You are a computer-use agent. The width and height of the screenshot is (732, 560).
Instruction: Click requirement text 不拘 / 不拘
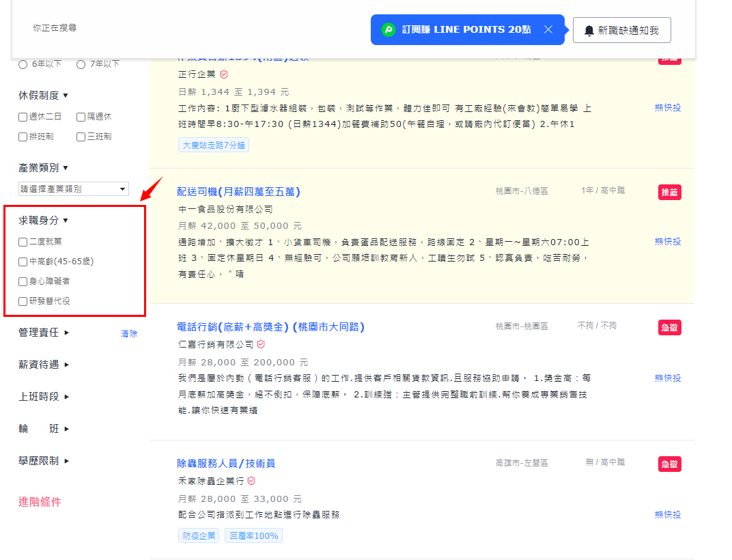(597, 325)
